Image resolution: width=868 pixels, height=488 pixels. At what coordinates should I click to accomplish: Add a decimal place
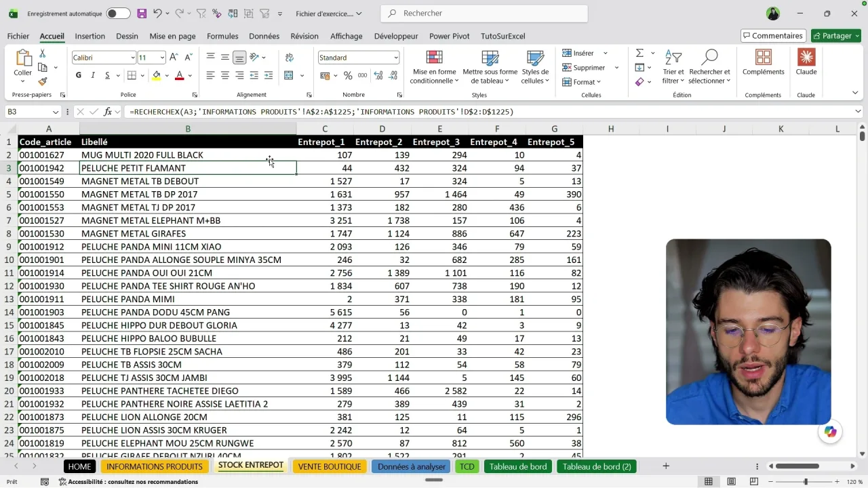(x=380, y=75)
